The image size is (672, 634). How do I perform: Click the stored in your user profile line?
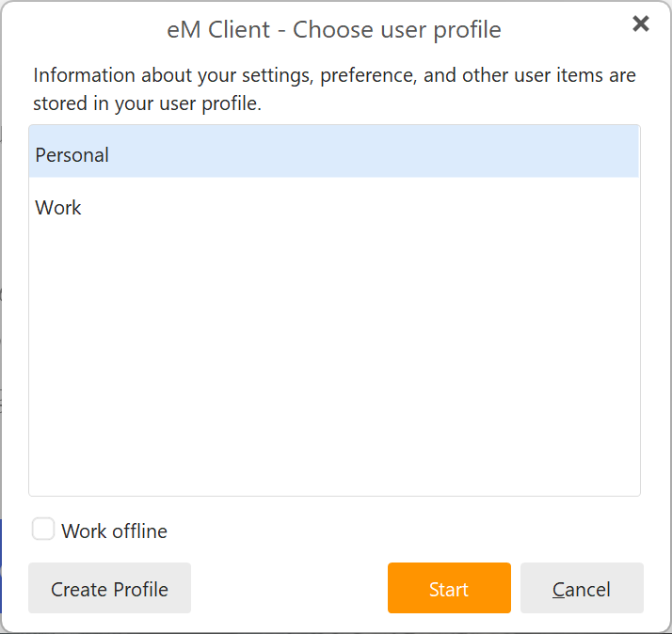[147, 103]
